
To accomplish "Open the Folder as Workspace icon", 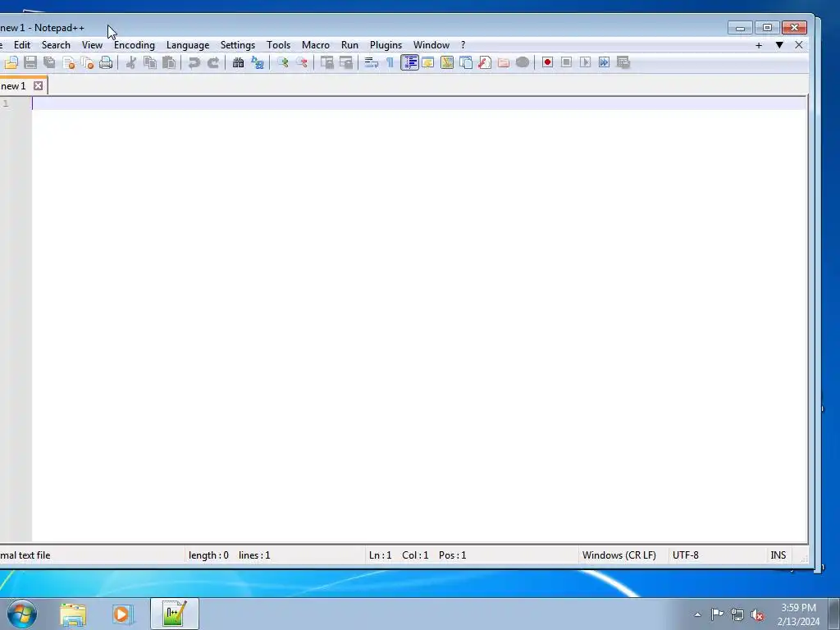I will coord(504,62).
